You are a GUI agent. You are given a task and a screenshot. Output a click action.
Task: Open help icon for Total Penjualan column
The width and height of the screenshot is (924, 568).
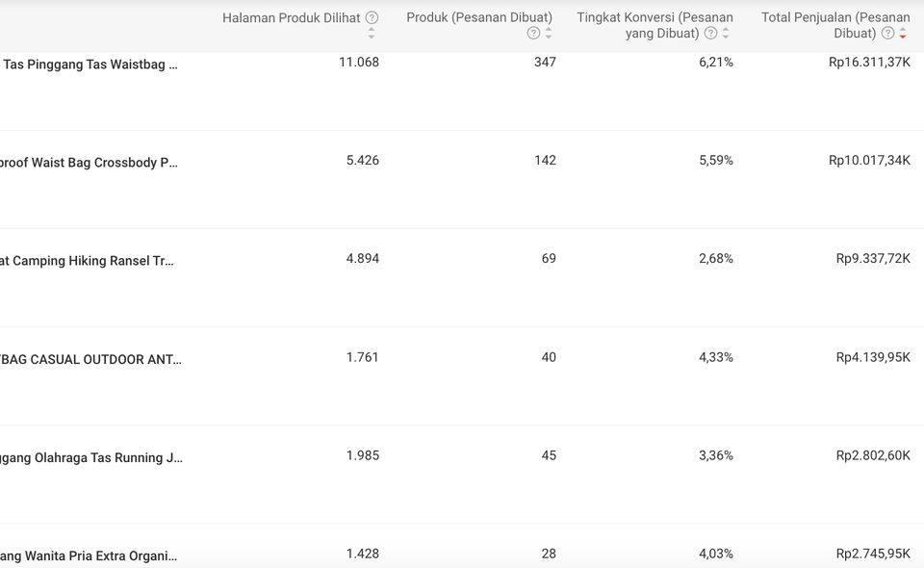887,33
